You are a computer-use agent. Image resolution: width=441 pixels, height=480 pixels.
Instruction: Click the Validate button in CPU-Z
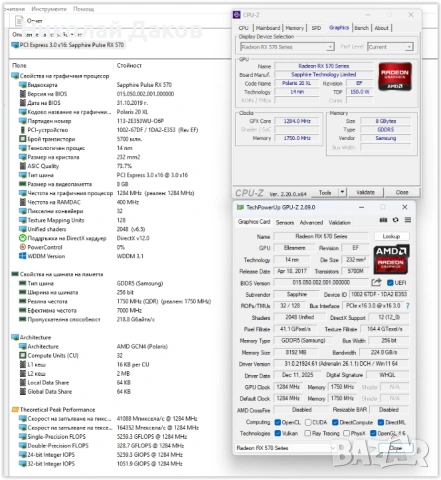tap(365, 192)
